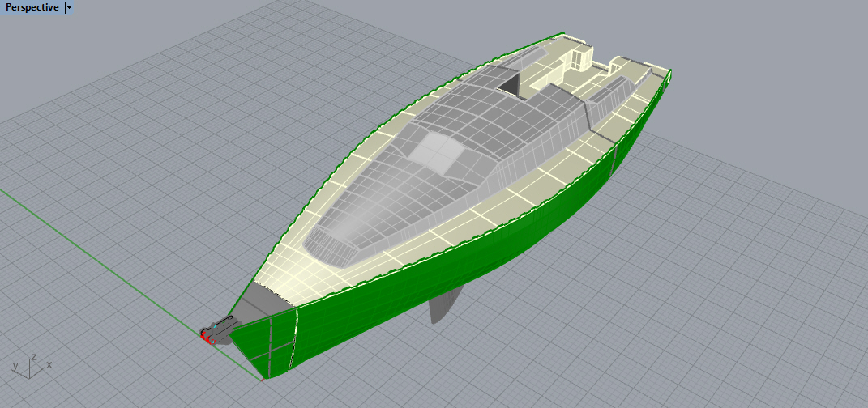Select the gray keel fin below the hull
The width and height of the screenshot is (868, 408).
click(x=445, y=306)
